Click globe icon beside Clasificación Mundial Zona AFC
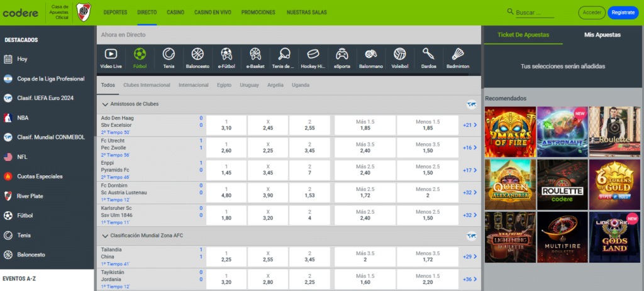The width and height of the screenshot is (644, 291). (x=471, y=236)
